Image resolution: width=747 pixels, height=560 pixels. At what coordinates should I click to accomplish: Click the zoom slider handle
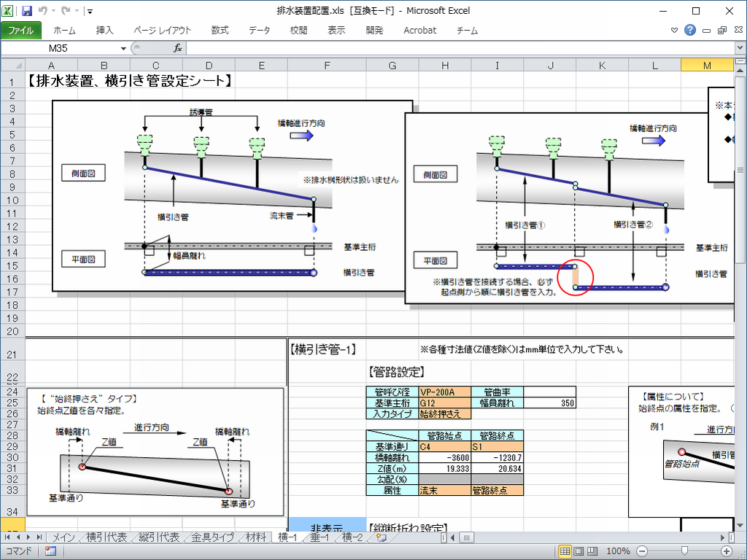683,551
